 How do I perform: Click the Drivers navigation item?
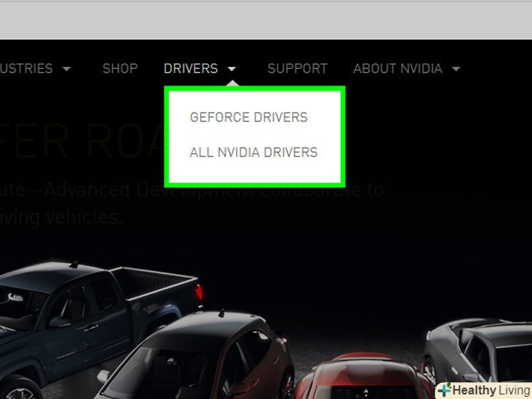click(191, 69)
